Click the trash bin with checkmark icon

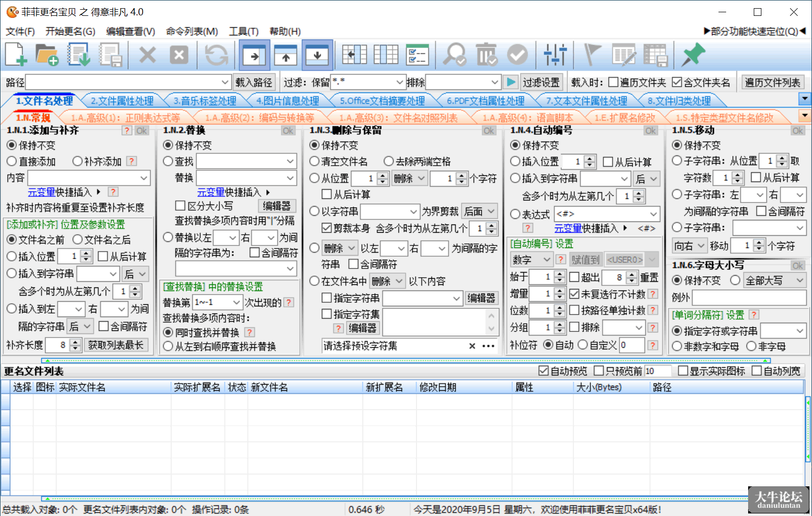(486, 55)
